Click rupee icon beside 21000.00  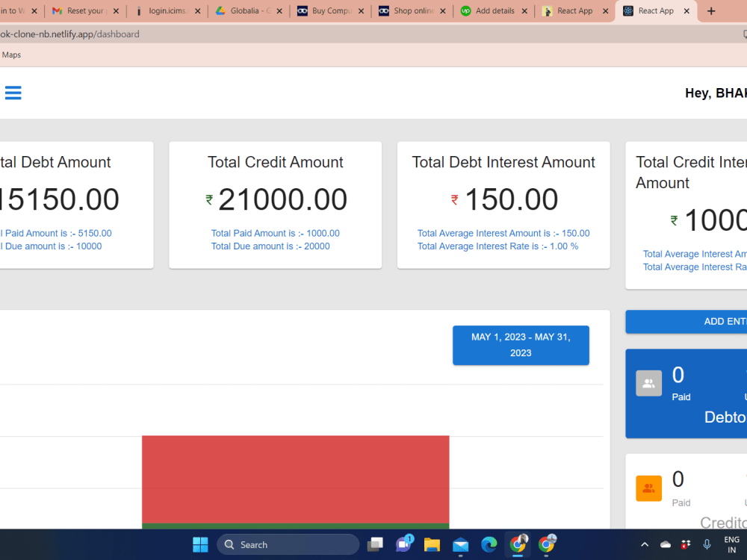(209, 199)
